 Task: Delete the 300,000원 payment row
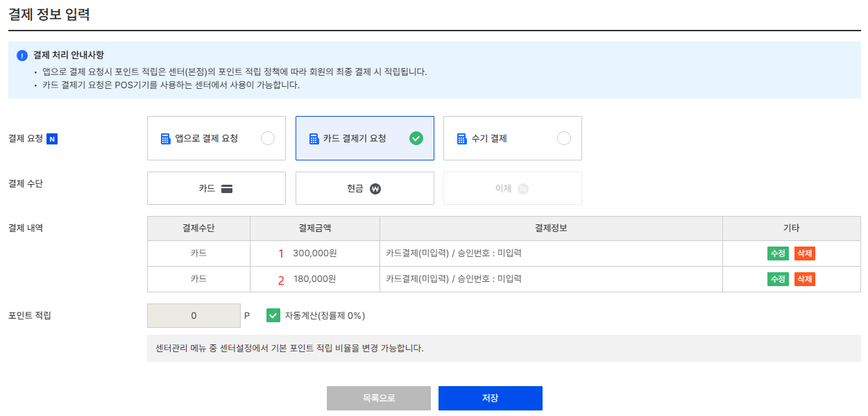(805, 253)
